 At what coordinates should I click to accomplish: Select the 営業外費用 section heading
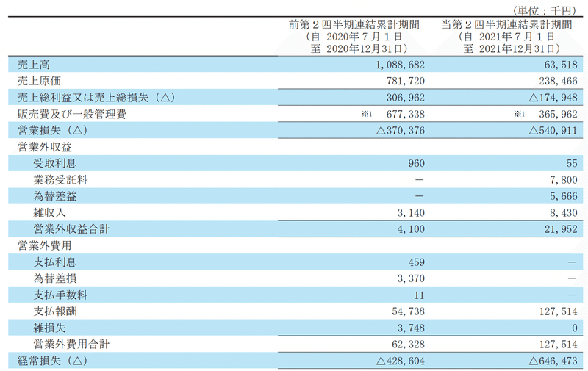click(x=44, y=246)
